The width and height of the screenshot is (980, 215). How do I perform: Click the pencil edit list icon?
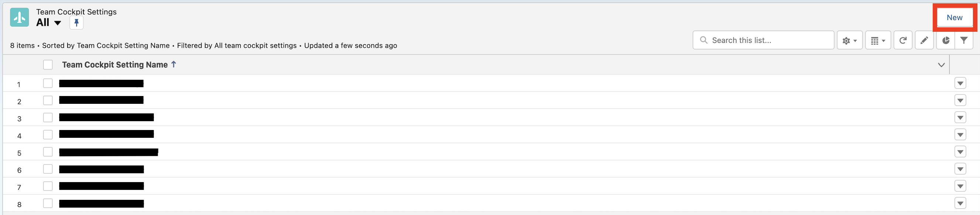click(924, 40)
